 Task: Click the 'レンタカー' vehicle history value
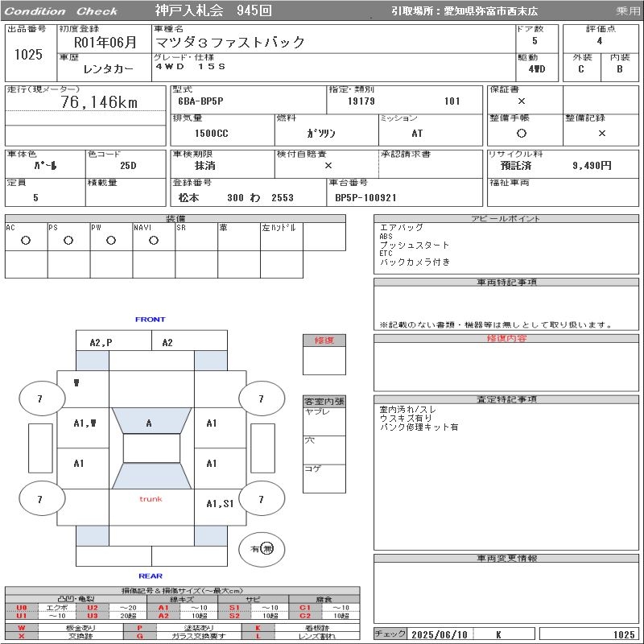(x=108, y=69)
